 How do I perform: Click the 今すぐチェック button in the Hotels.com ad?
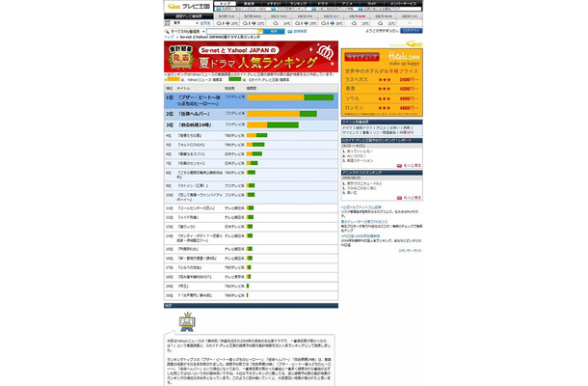361,57
